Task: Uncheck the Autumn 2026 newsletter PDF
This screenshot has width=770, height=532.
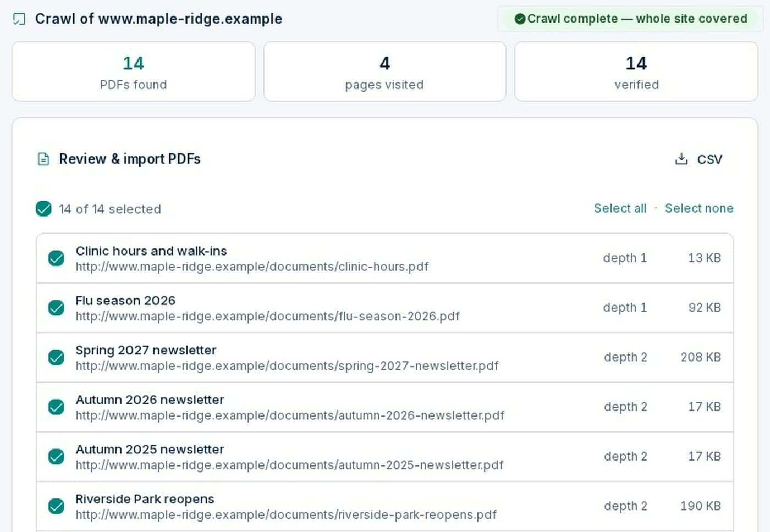Action: point(56,407)
